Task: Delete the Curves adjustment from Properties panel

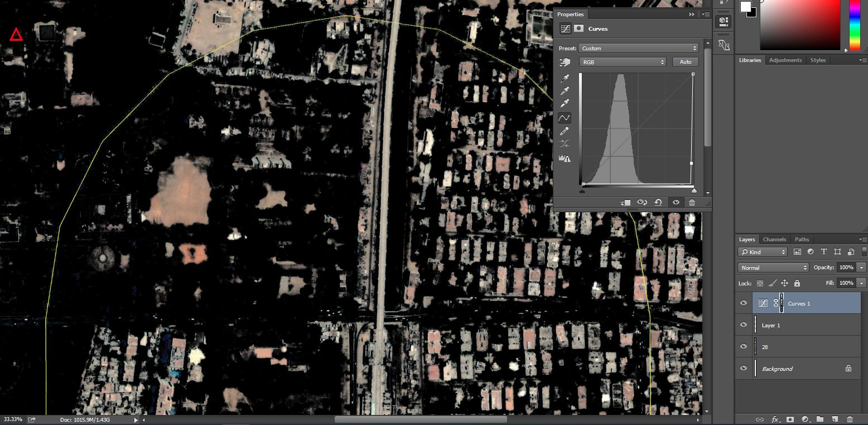Action: 692,202
